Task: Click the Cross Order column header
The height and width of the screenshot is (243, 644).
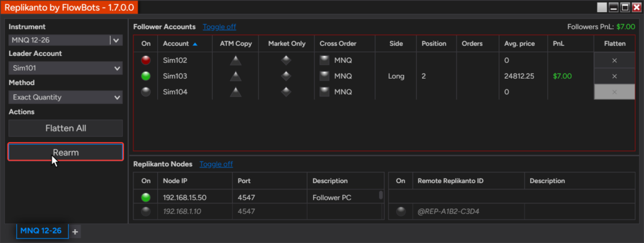Action: (x=344, y=43)
